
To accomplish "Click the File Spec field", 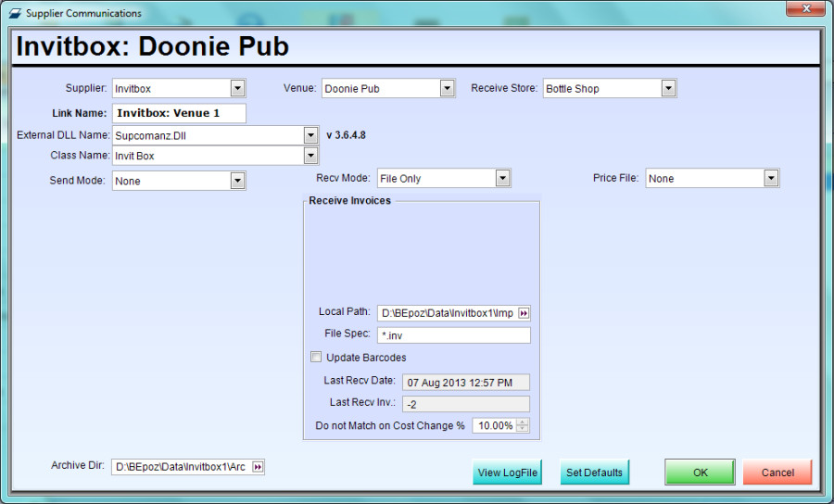I will tap(454, 335).
